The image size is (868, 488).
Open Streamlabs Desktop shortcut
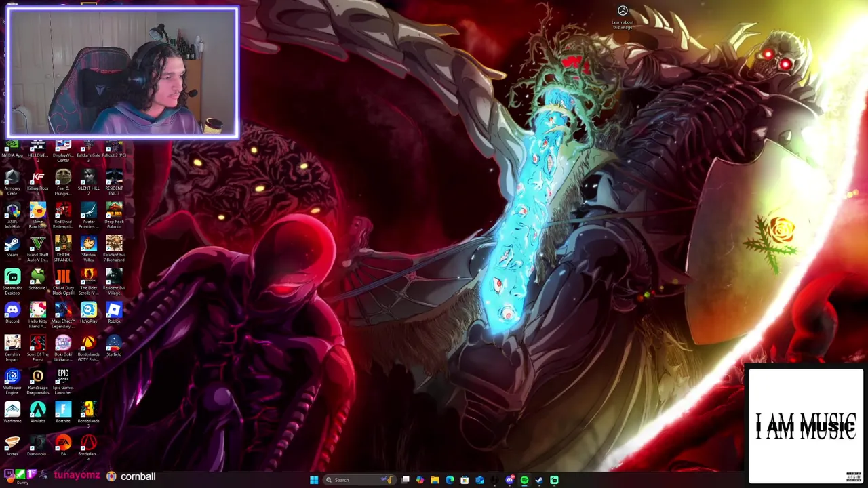12,282
